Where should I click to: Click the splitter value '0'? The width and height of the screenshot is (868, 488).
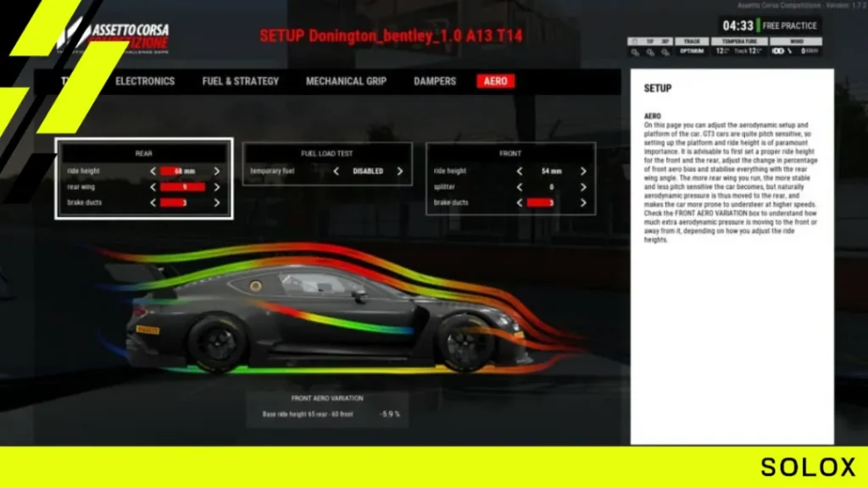point(551,187)
